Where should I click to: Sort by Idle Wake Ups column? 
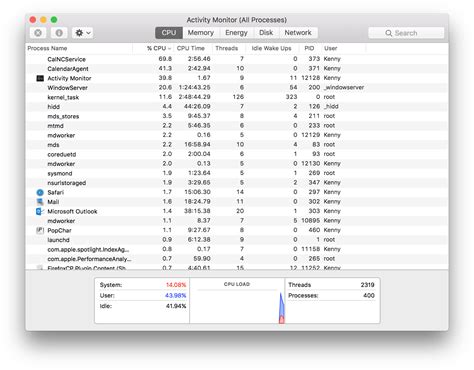pos(272,48)
